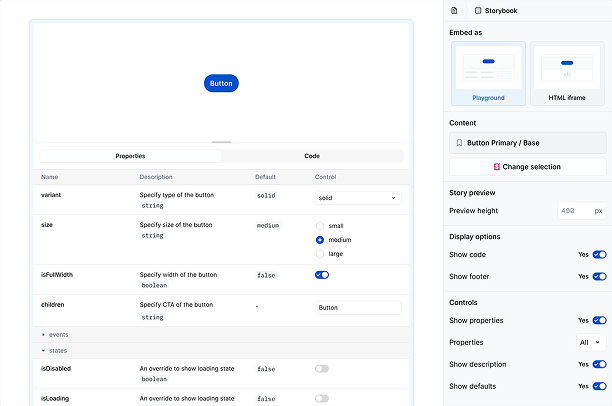This screenshot has height=406, width=612.
Task: Toggle Show footer switch
Action: [600, 276]
